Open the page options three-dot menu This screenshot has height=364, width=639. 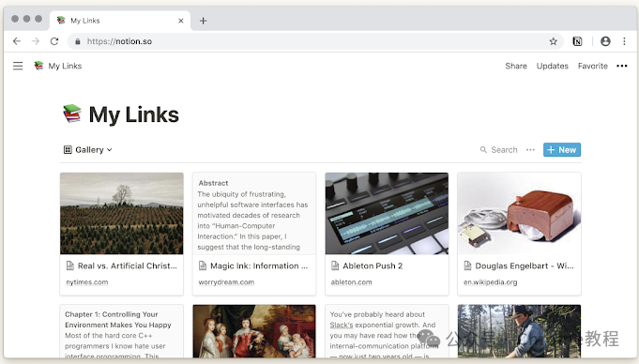[622, 66]
